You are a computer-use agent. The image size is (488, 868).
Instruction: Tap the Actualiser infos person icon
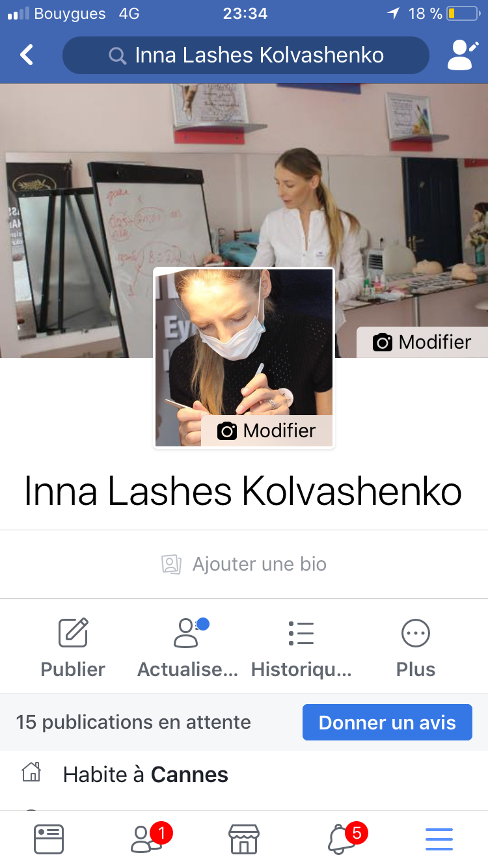[x=188, y=633]
